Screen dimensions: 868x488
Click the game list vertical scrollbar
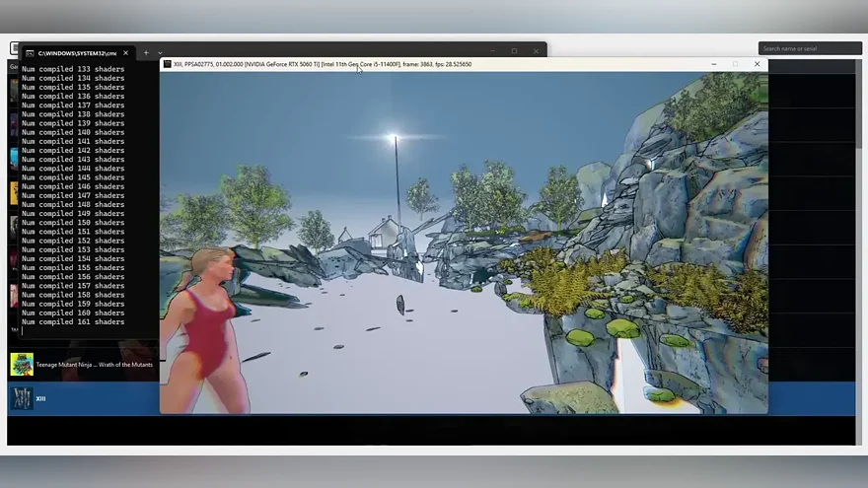[x=858, y=105]
